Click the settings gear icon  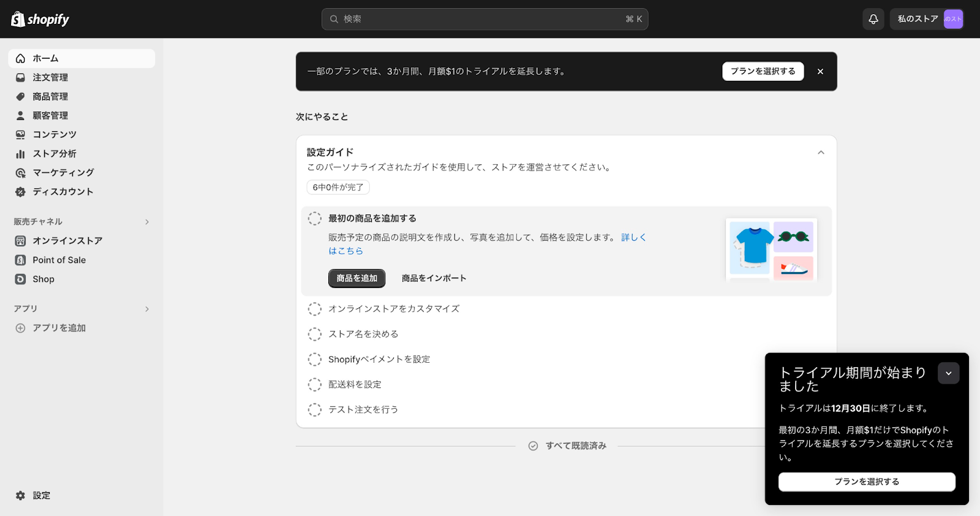click(x=20, y=495)
